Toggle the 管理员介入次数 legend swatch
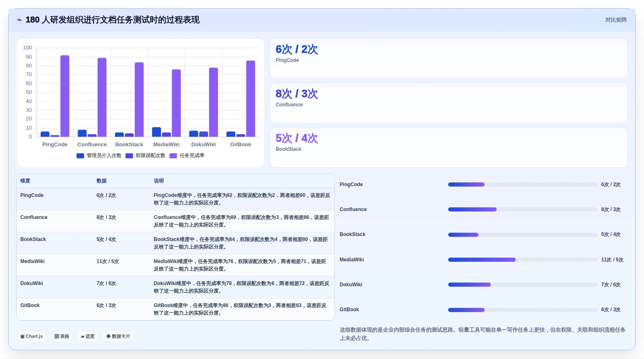The height and width of the screenshot is (359, 644). coord(80,156)
